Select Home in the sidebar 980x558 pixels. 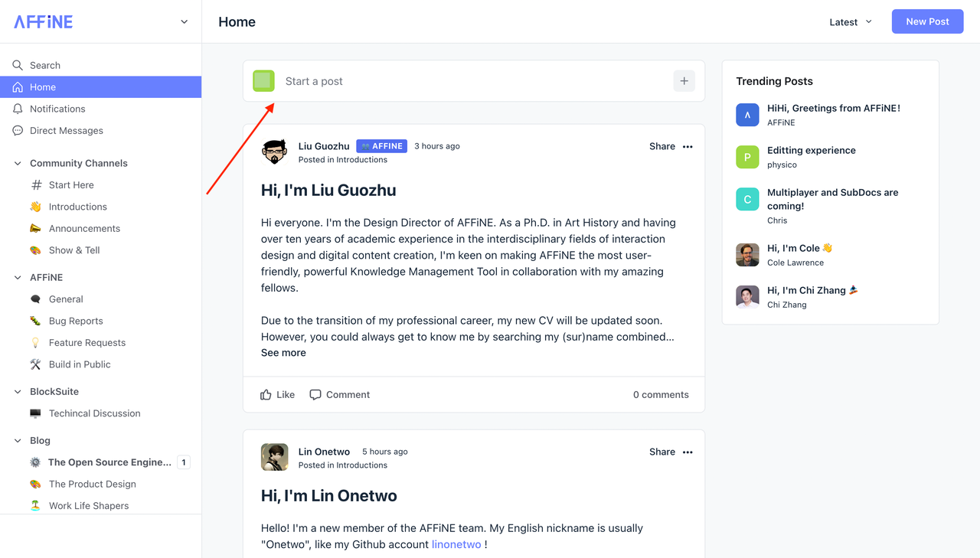(x=101, y=87)
